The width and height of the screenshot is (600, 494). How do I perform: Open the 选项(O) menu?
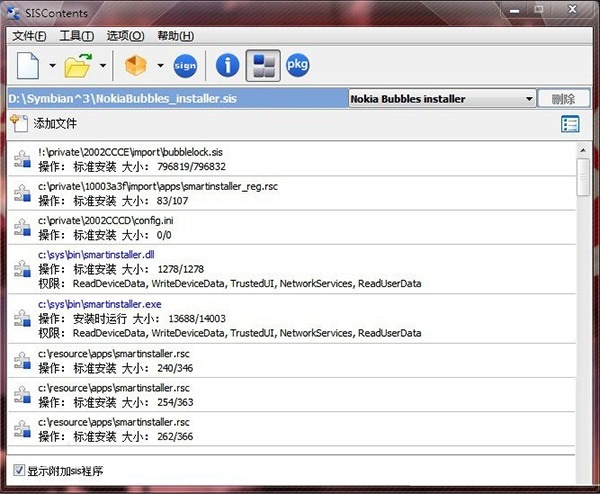coord(126,36)
